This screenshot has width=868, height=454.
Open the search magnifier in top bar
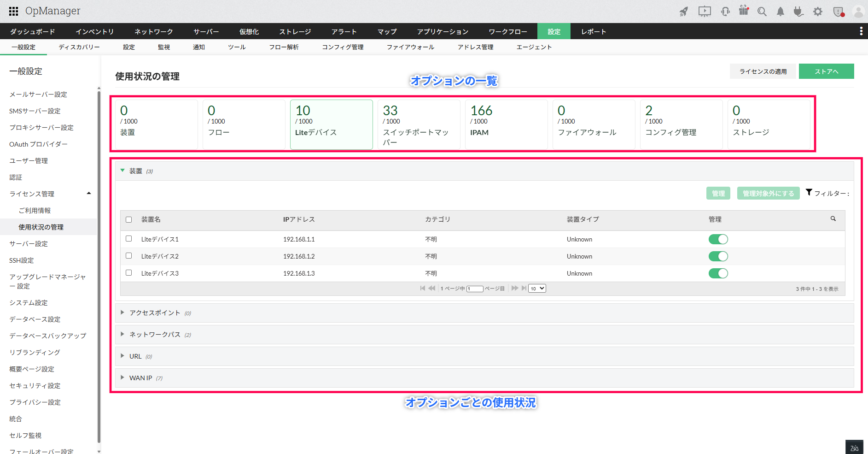point(762,12)
